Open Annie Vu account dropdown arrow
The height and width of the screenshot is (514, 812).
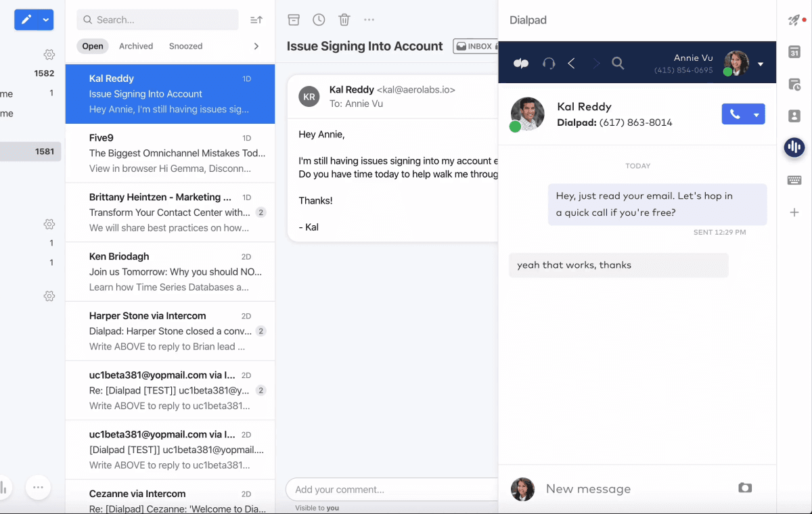[x=761, y=64]
